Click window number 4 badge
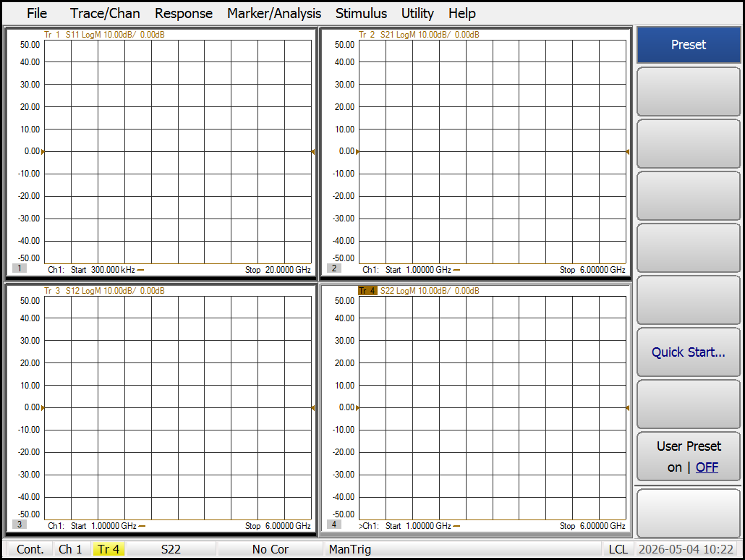Screen dimensions: 745x560 334,525
